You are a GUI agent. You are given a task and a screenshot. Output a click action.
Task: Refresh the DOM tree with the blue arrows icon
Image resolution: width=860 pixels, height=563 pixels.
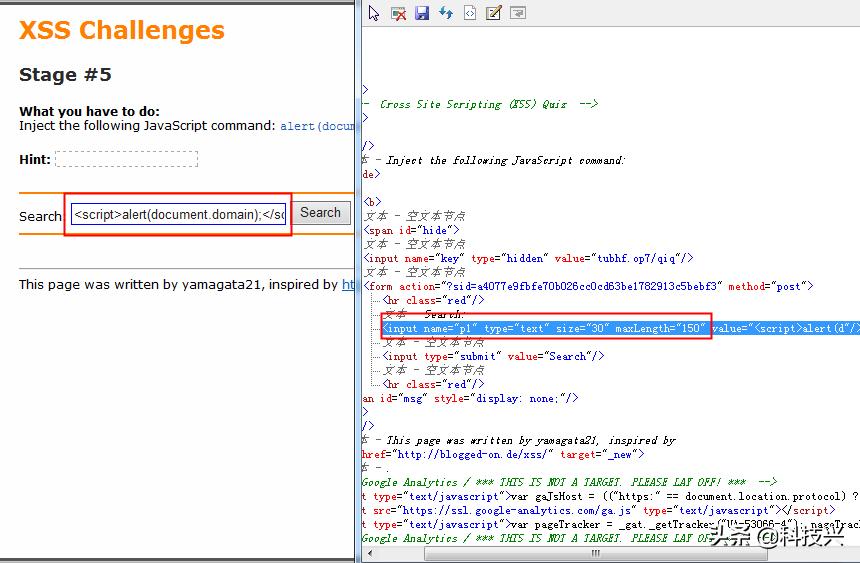pyautogui.click(x=446, y=13)
